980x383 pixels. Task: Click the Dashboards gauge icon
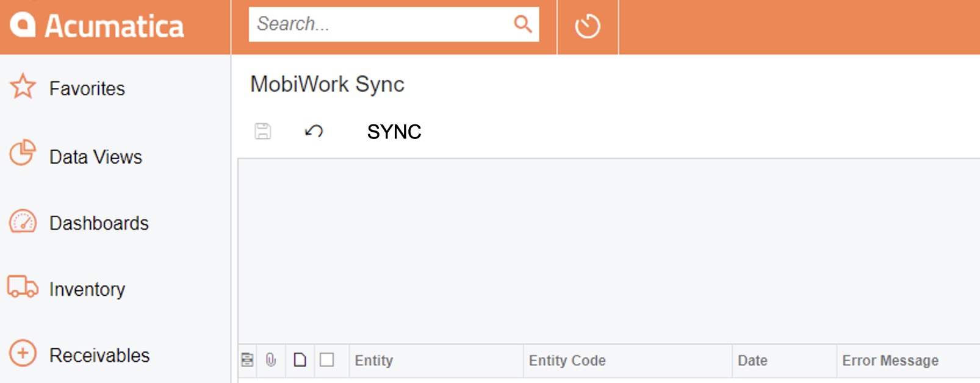23,222
